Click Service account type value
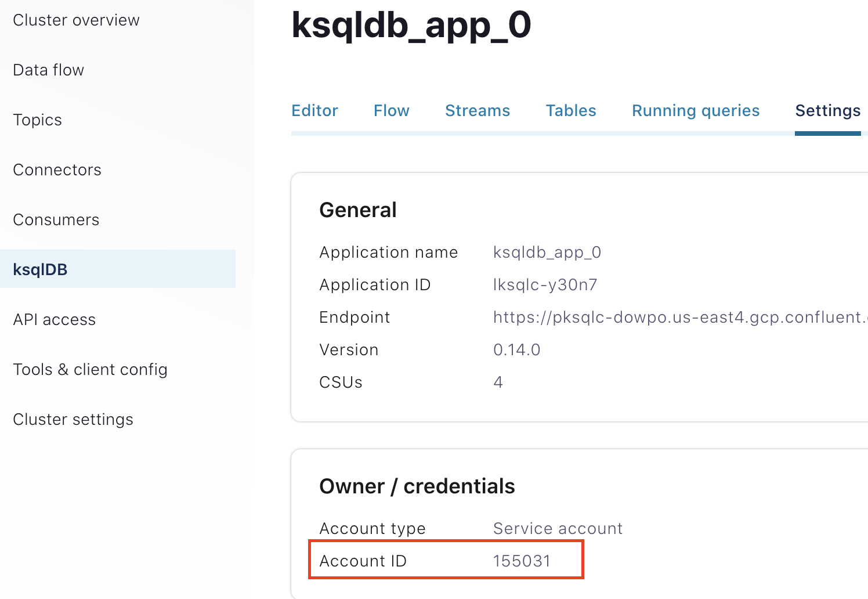Screen dimensions: 868x599 [558, 529]
